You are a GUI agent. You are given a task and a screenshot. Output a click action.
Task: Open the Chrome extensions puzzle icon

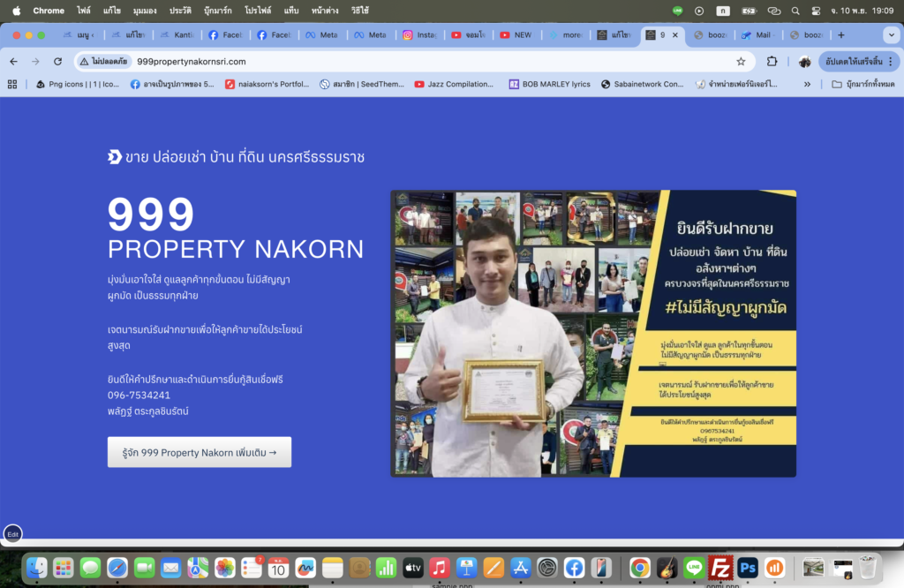click(772, 62)
